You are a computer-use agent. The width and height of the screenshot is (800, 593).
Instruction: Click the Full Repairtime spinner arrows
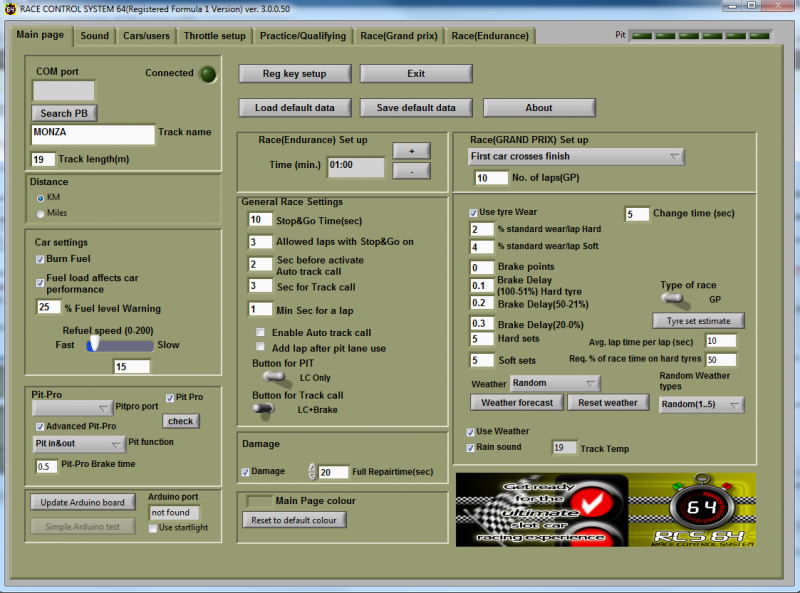(x=312, y=472)
